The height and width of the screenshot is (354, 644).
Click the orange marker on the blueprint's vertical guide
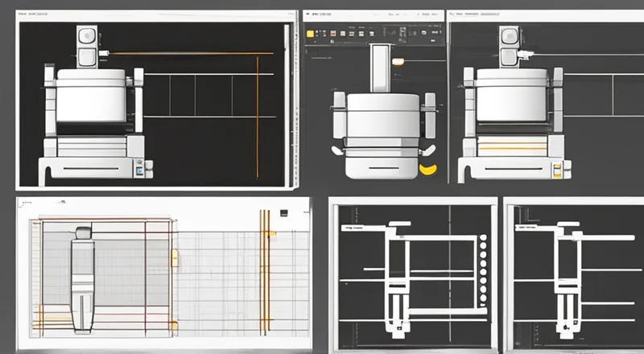point(271,233)
